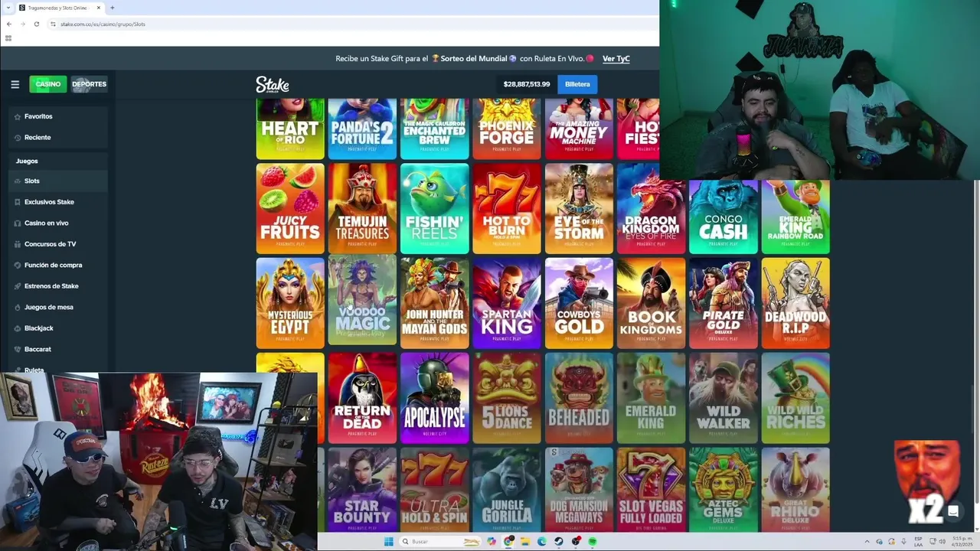This screenshot has height=551, width=980.
Task: Open the Wild Wild Riches game
Action: [x=795, y=398]
